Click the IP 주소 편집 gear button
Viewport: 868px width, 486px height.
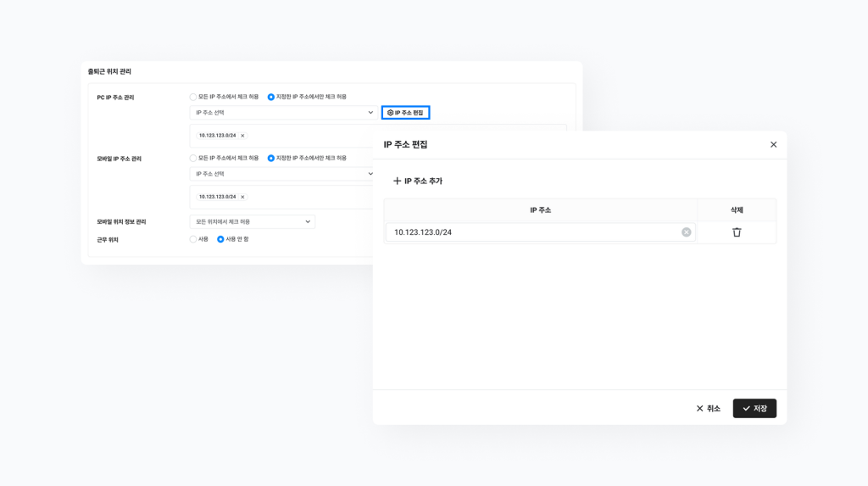tap(405, 113)
